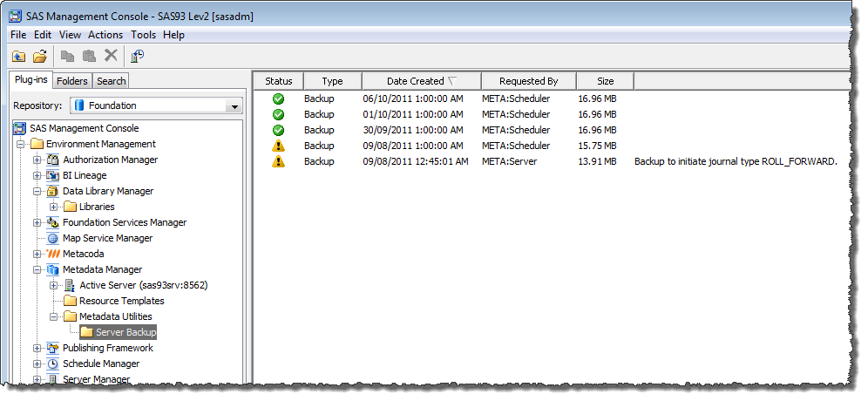Open the Help menu
Viewport: 868px width, 401px height.
(173, 35)
